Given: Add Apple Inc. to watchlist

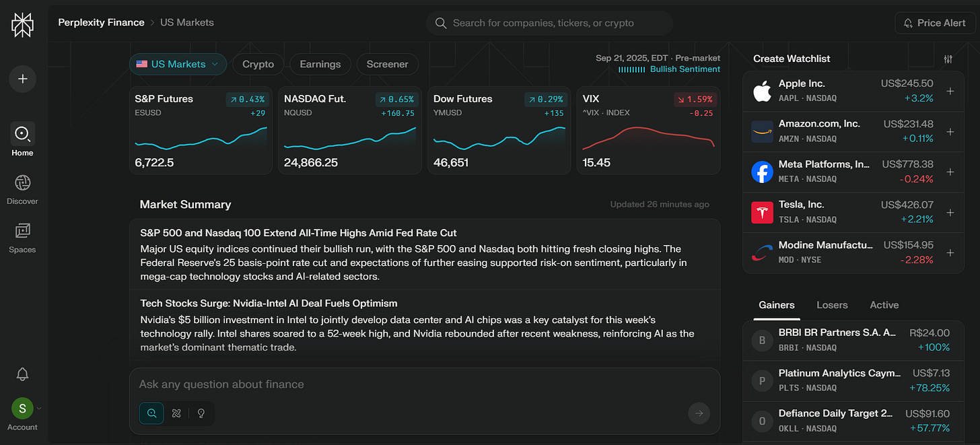Looking at the screenshot, I should pos(950,91).
